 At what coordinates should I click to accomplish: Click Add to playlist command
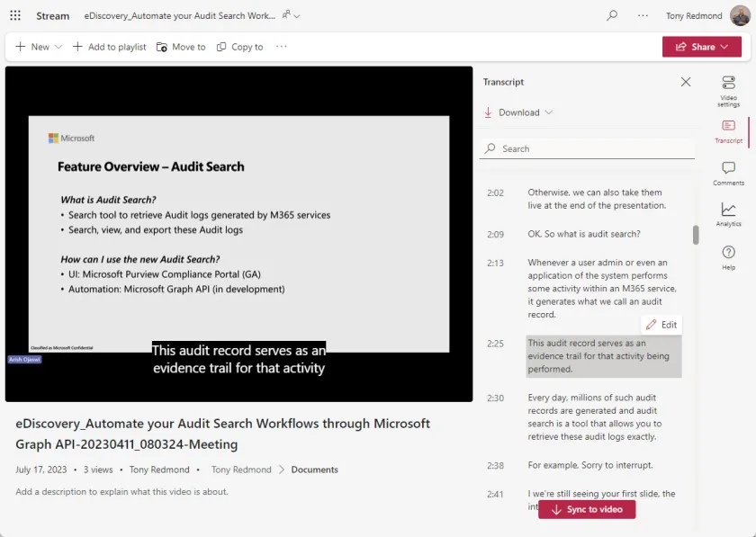click(x=109, y=47)
